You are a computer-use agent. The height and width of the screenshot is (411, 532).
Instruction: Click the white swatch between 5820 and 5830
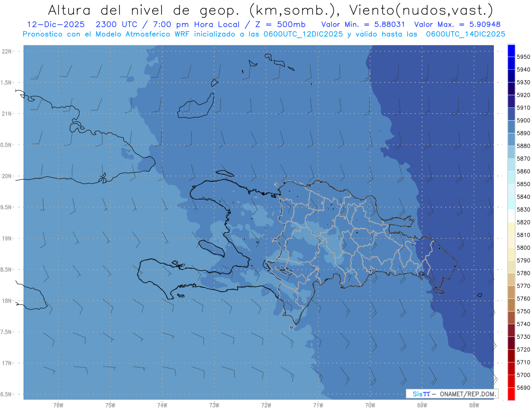coord(511,215)
